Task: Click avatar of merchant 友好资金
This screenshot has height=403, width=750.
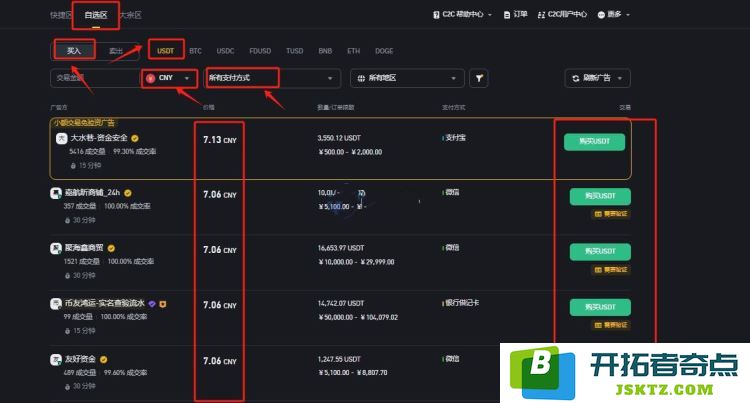Action: click(56, 359)
